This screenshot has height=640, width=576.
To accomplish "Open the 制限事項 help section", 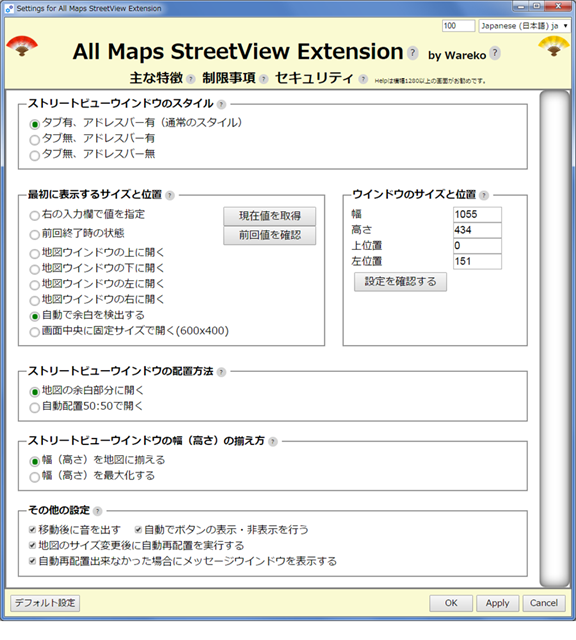I will 229,78.
